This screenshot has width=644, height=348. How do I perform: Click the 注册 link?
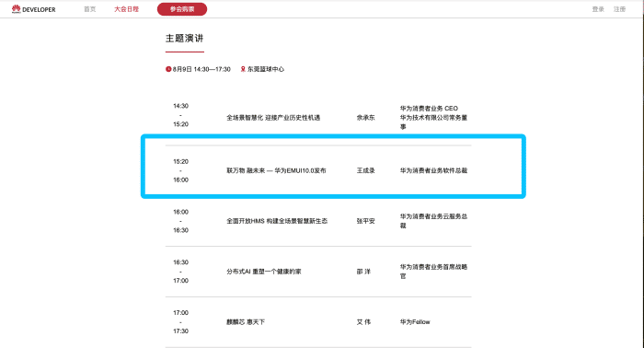coord(619,9)
